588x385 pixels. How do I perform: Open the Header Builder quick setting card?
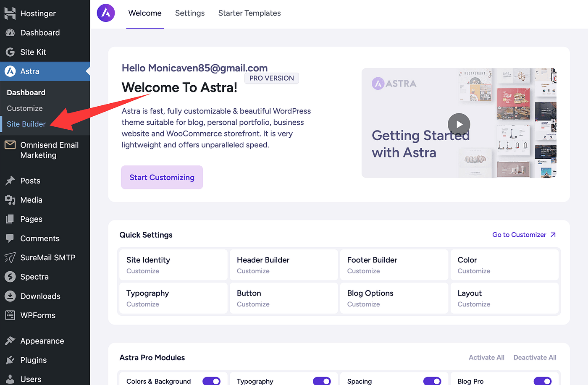point(283,265)
